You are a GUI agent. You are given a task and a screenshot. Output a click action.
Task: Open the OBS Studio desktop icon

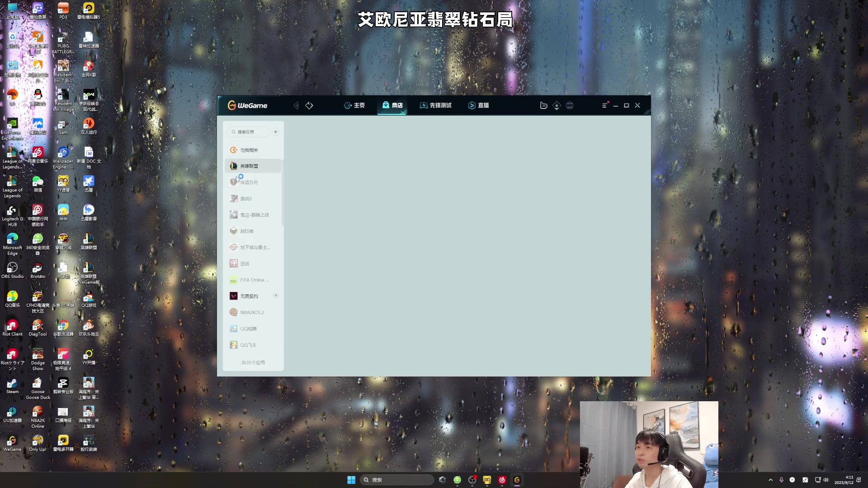pyautogui.click(x=12, y=271)
